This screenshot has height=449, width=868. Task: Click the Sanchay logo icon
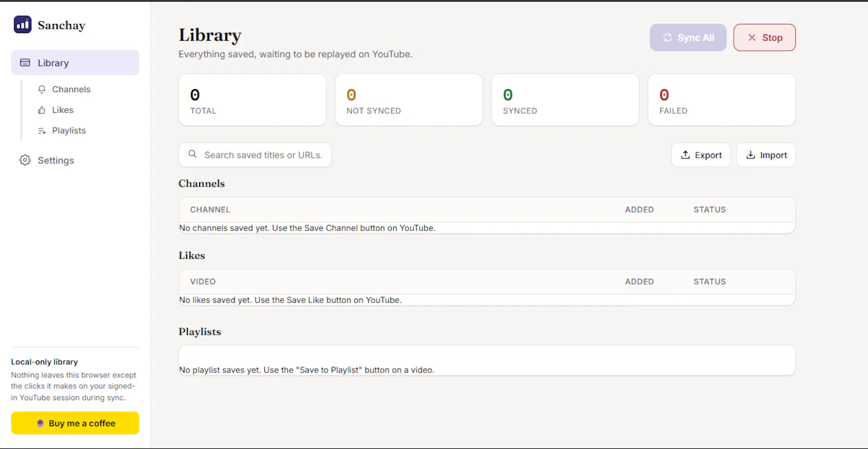(22, 24)
